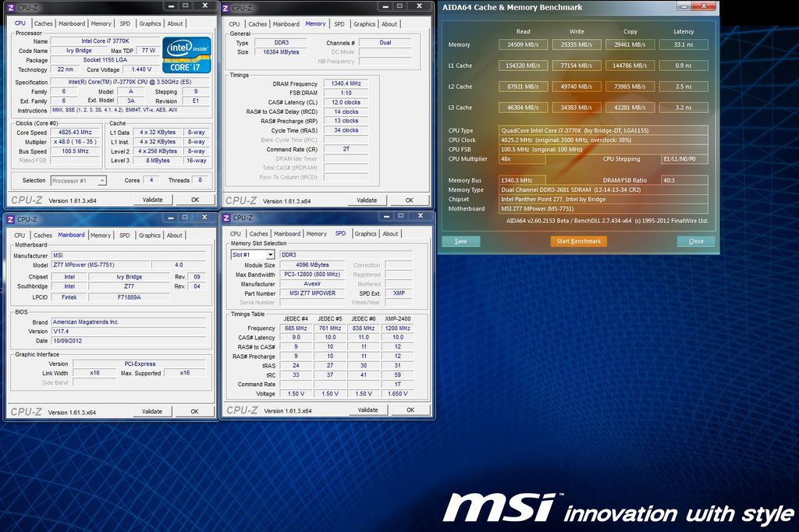The image size is (799, 532).
Task: Click the Intel Core i7 3770K name field
Action: click(105, 41)
